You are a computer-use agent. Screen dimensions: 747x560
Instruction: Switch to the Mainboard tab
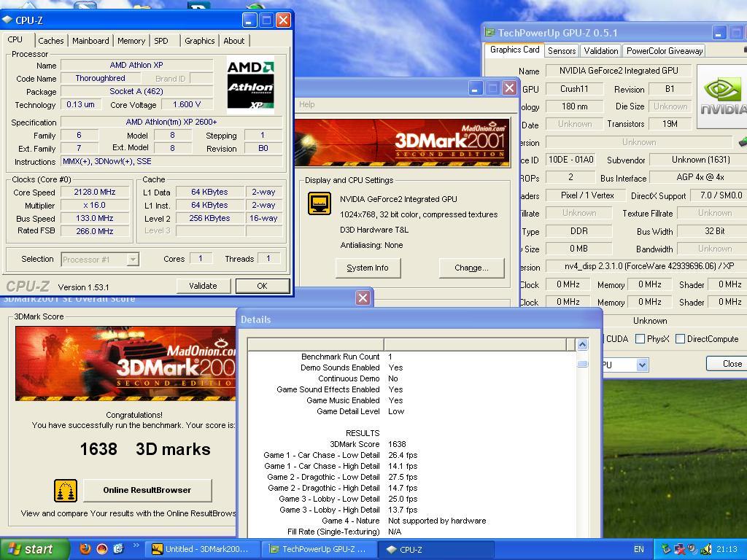[x=90, y=41]
